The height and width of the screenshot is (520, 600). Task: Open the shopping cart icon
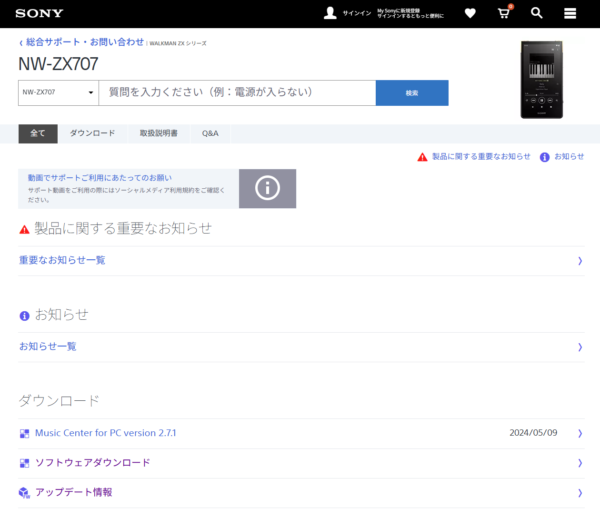(x=504, y=13)
